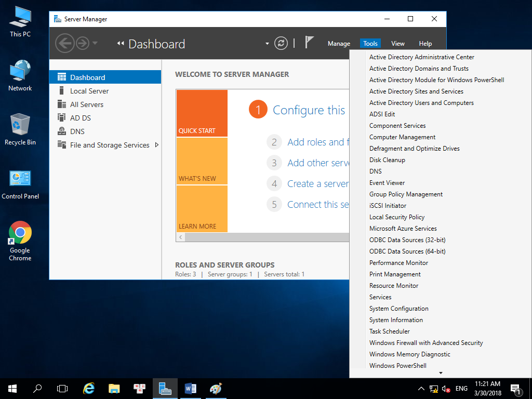Click the Recycle Bin desktop icon
532x399 pixels.
coord(20,129)
